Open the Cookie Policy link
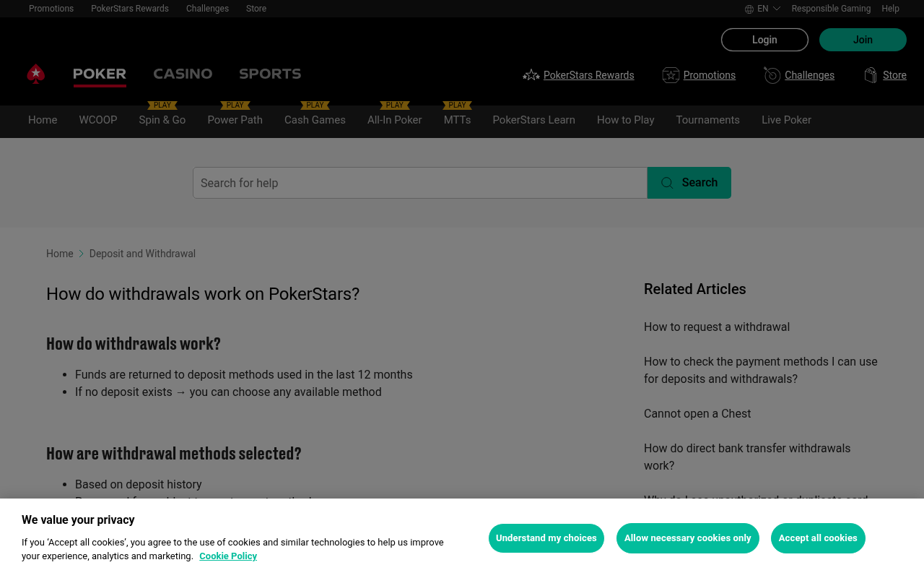This screenshot has height=578, width=924. tap(228, 556)
